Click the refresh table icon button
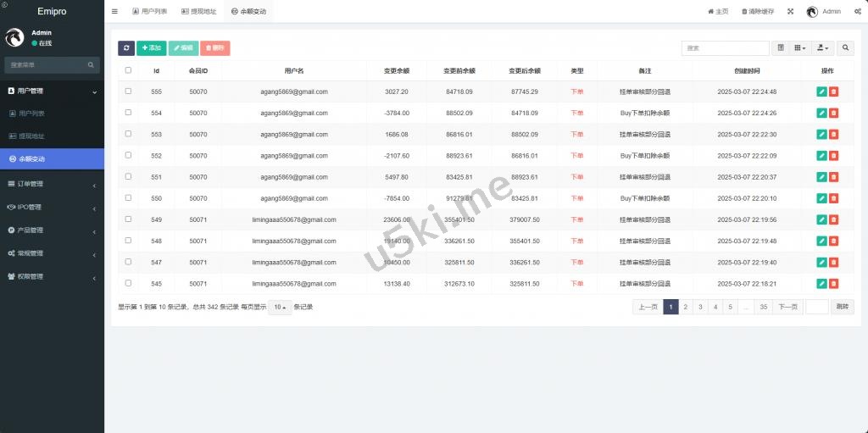This screenshot has height=433, width=868. click(x=126, y=48)
